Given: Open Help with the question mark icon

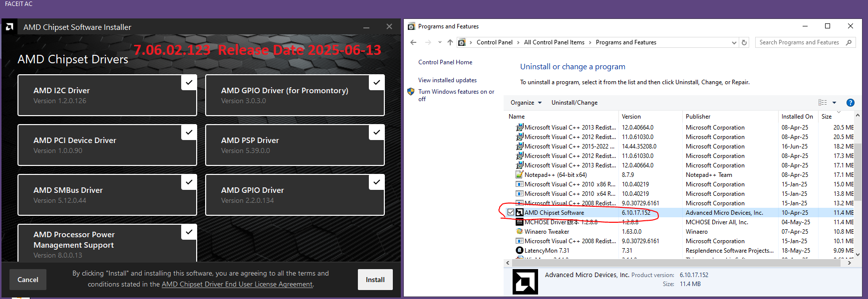Looking at the screenshot, I should click(x=851, y=103).
